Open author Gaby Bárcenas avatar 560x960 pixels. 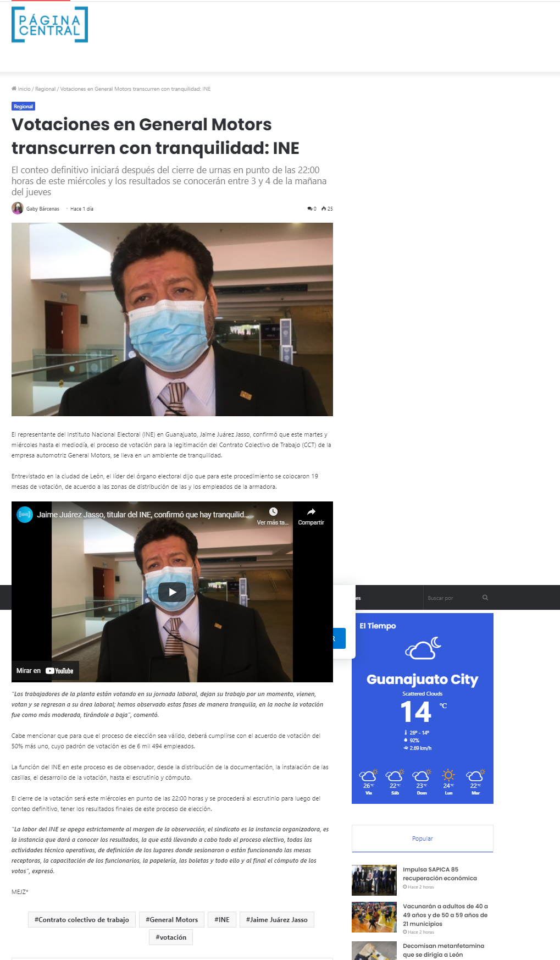pyautogui.click(x=18, y=208)
